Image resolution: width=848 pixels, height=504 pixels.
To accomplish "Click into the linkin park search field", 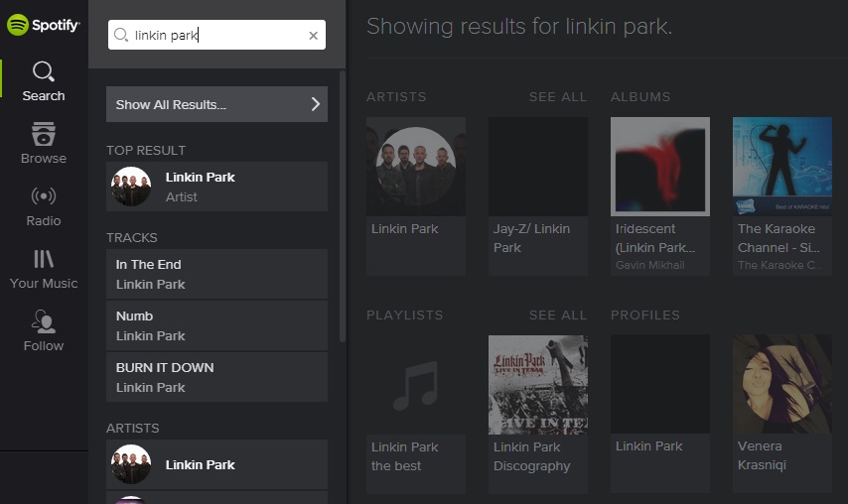I will click(x=216, y=35).
